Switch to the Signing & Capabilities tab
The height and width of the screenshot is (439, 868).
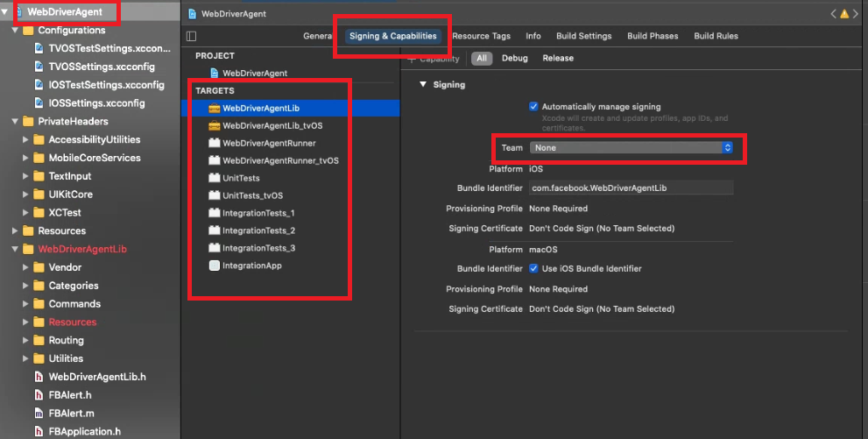pos(393,36)
